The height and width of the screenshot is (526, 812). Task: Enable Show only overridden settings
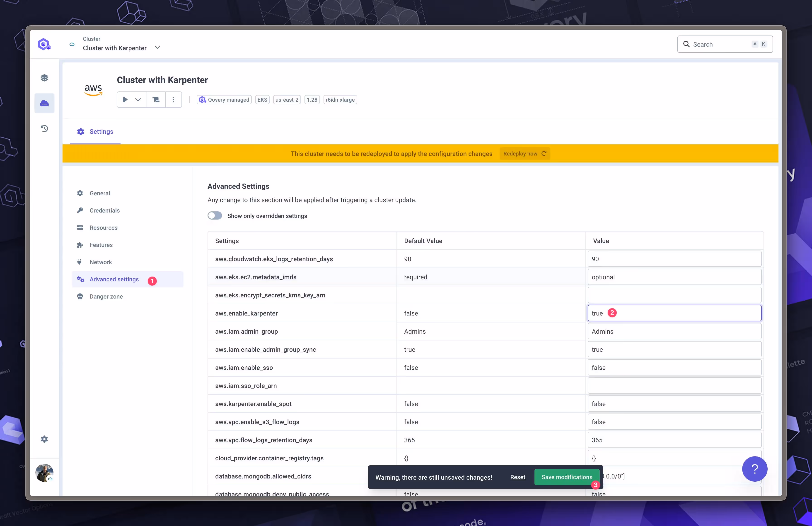(x=215, y=215)
